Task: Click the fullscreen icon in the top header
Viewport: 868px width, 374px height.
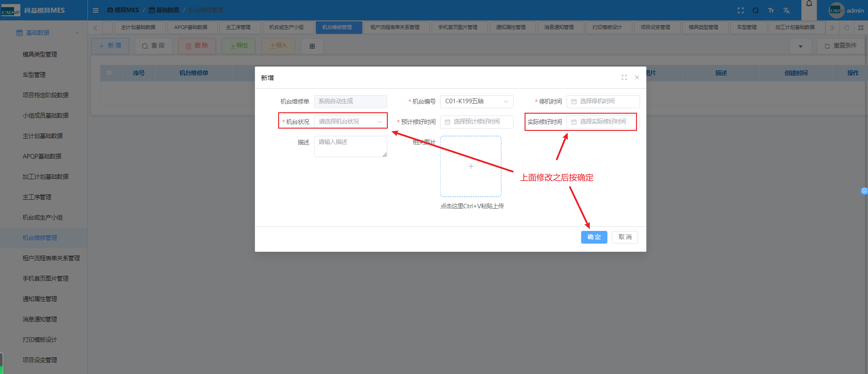Action: tap(741, 10)
